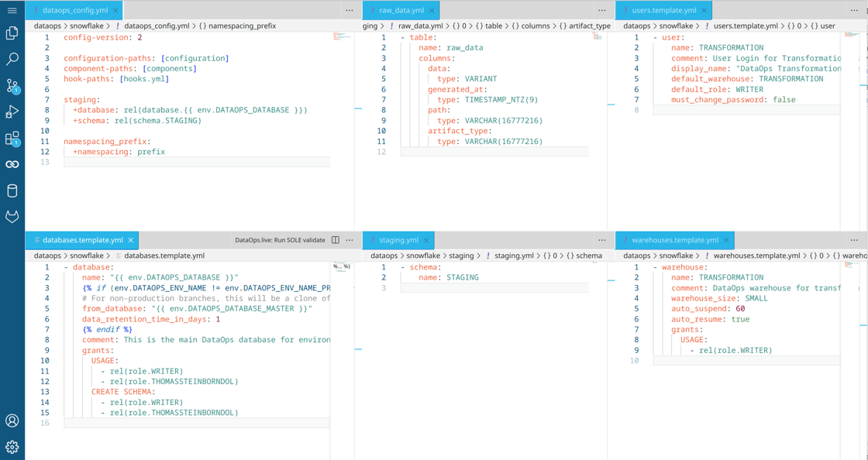Open More Actions for dataops_config.yml editor group
The width and height of the screenshot is (868, 460).
coord(350,11)
